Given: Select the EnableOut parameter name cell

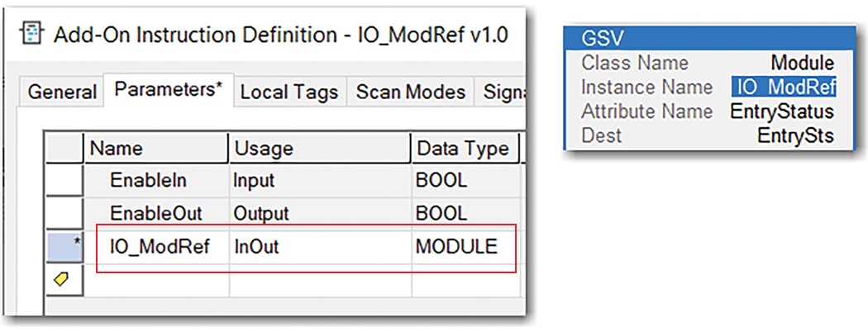Looking at the screenshot, I should tap(155, 213).
